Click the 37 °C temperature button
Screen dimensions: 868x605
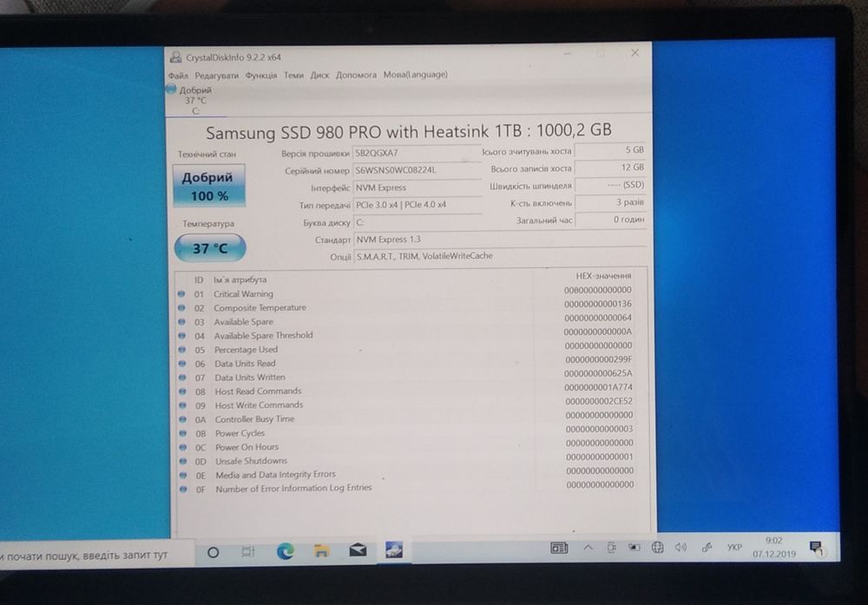tap(210, 248)
